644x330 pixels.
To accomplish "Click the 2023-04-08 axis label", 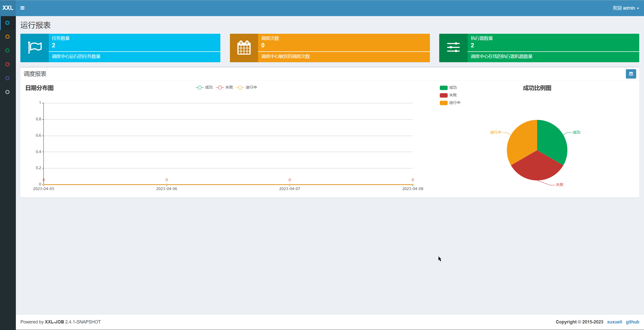I will [413, 189].
